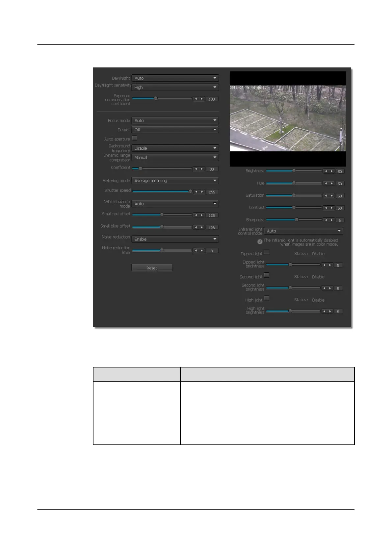
Task: Expand the Dynamic range compressor dropdown
Action: (x=175, y=157)
